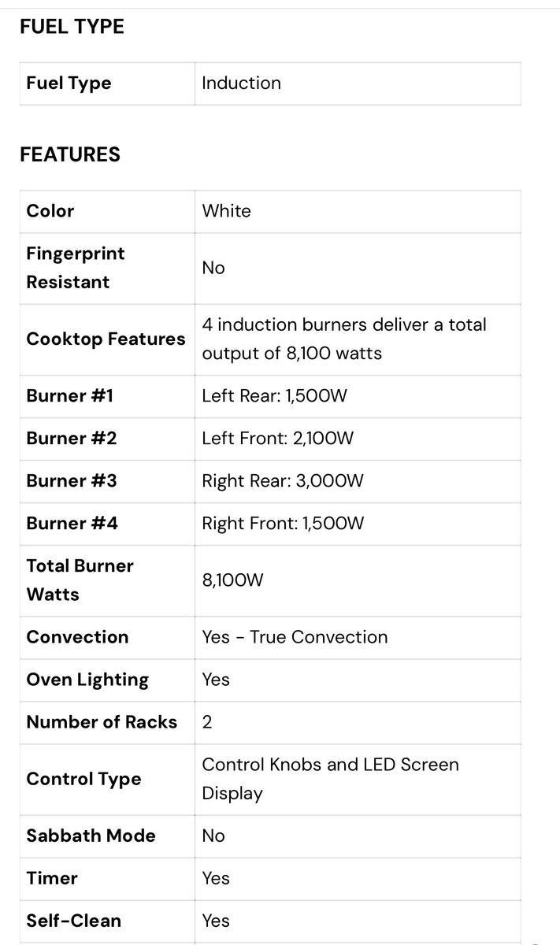Select the Left Front: 2,100W value

(278, 438)
